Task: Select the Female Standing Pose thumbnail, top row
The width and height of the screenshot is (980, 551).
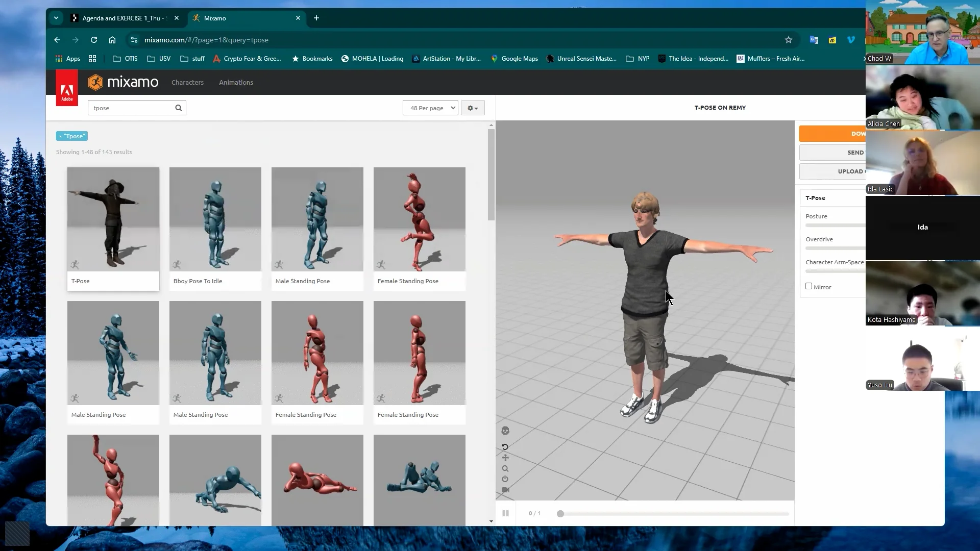Action: tap(419, 219)
